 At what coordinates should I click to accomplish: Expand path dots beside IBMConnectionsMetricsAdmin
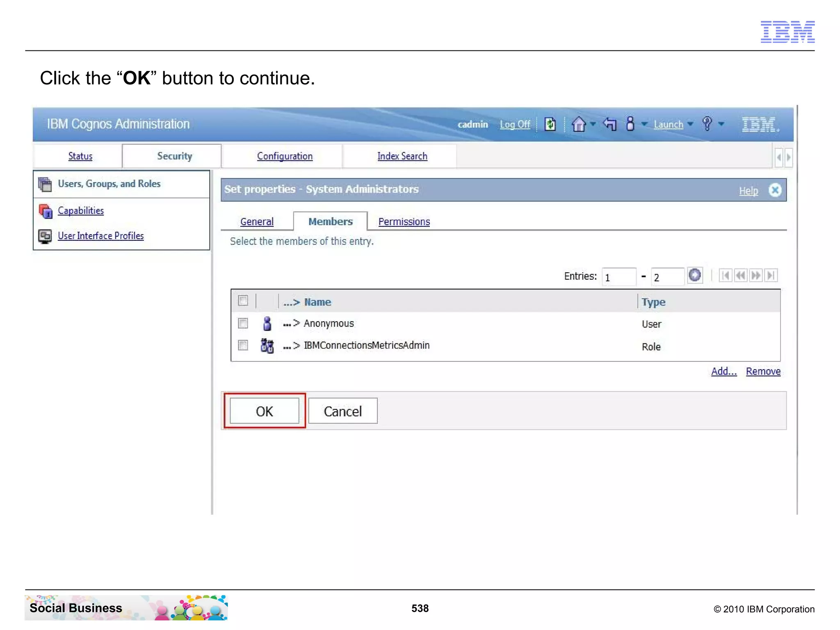click(292, 347)
